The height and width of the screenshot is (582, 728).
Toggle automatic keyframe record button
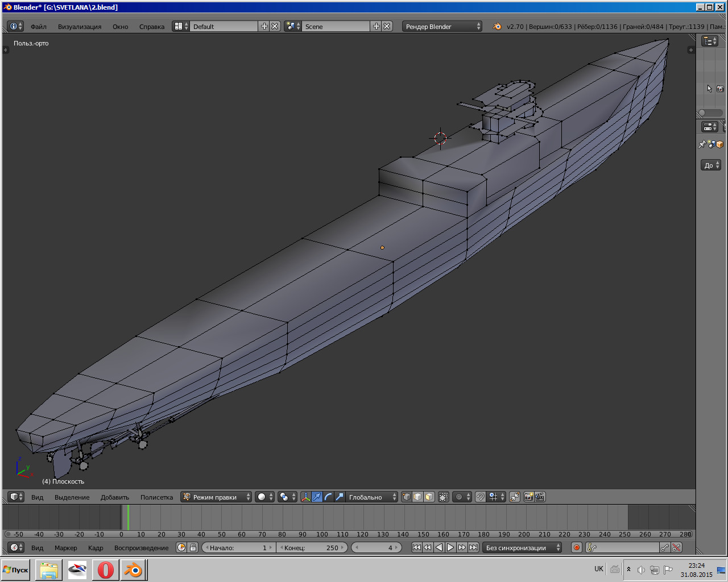tap(576, 547)
